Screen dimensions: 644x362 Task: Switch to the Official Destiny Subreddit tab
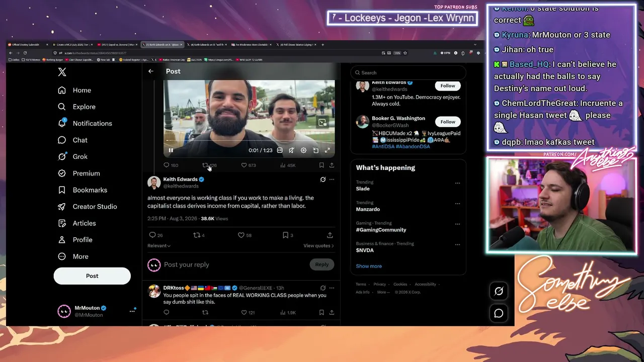click(x=29, y=45)
